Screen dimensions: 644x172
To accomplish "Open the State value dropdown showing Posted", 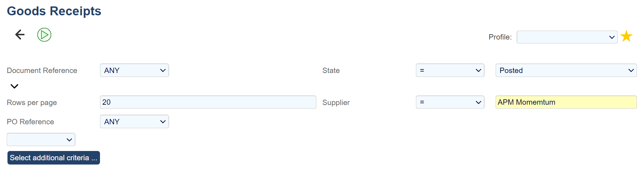I will coord(566,71).
